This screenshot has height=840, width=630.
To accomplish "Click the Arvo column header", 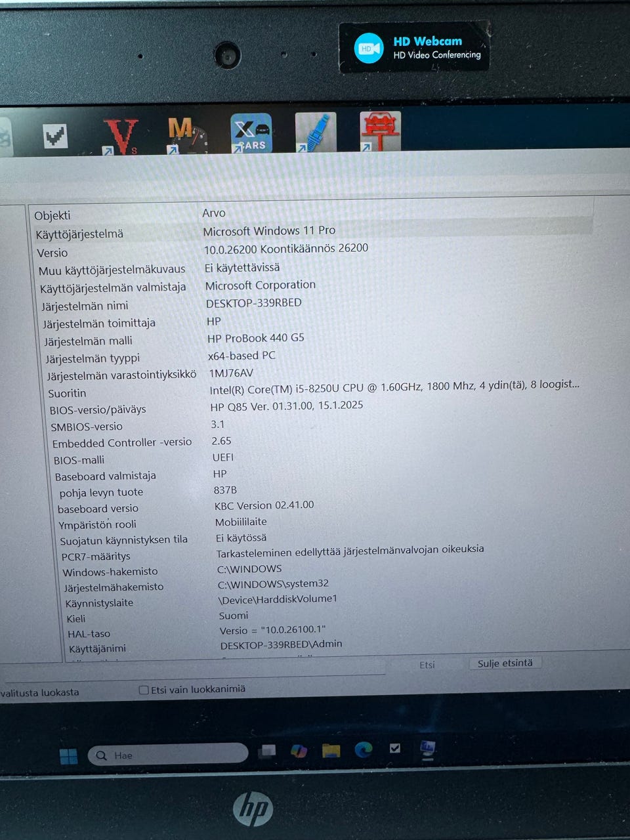I will tap(214, 213).
